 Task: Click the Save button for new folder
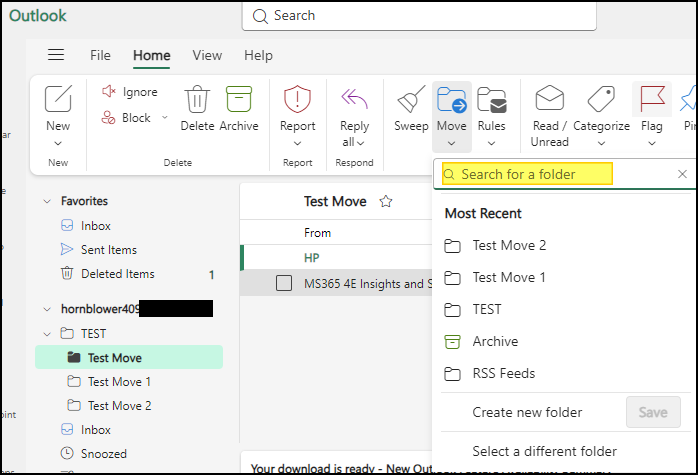(653, 412)
